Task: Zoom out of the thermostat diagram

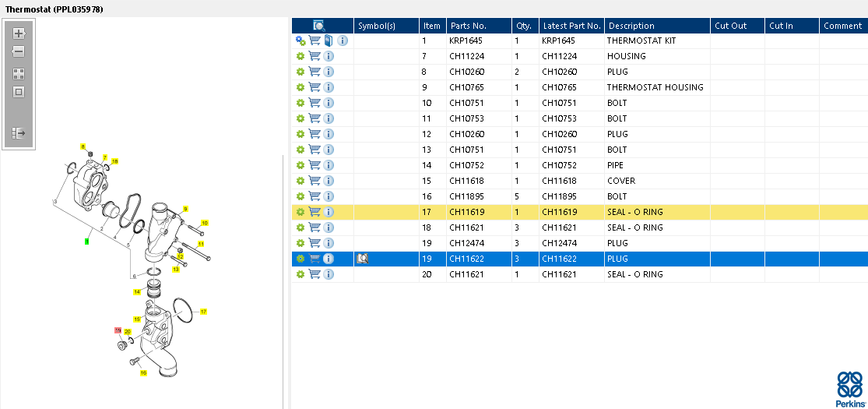Action: [19, 51]
